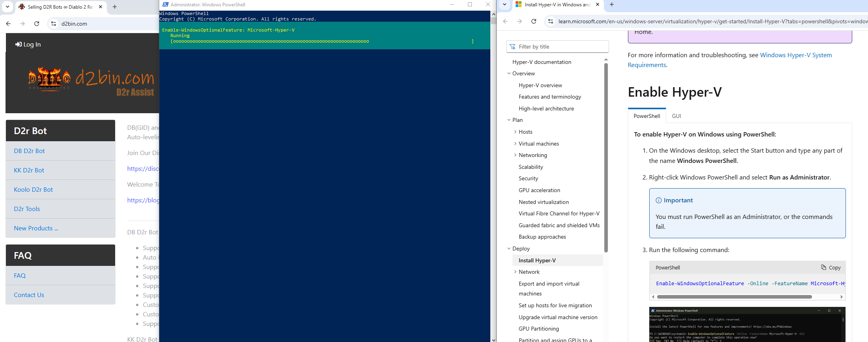The width and height of the screenshot is (868, 342).
Task: Open Hyper-V overview article
Action: pyautogui.click(x=540, y=85)
